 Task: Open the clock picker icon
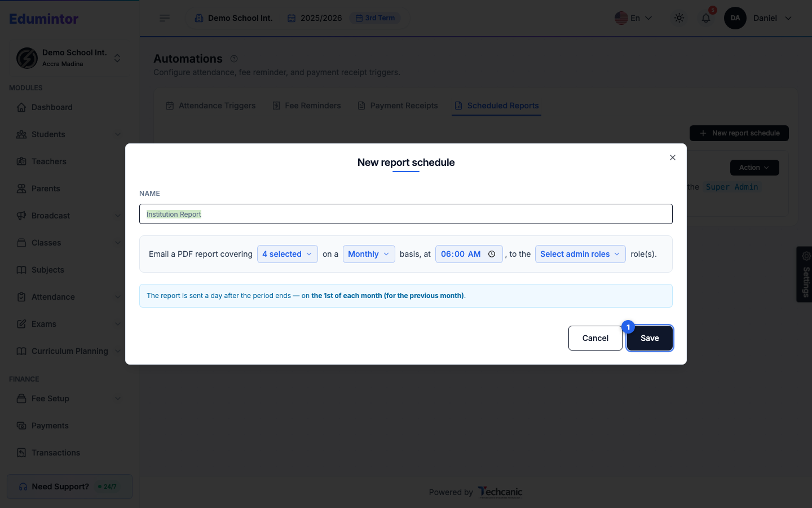pyautogui.click(x=492, y=254)
